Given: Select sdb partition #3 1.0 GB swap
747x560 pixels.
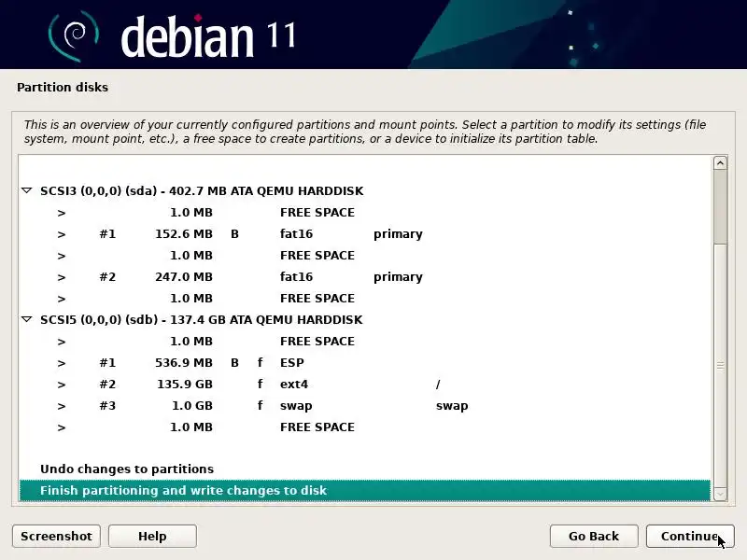Looking at the screenshot, I should point(365,406).
